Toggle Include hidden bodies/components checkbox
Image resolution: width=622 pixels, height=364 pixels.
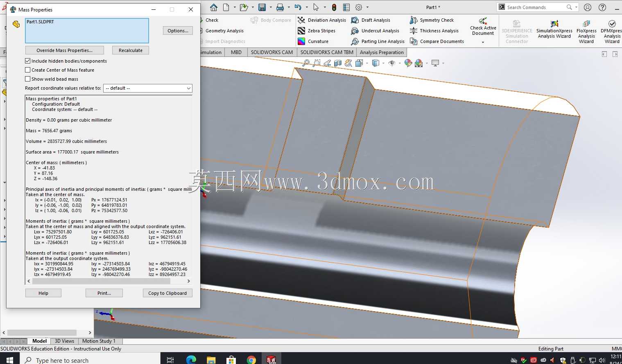click(x=28, y=61)
